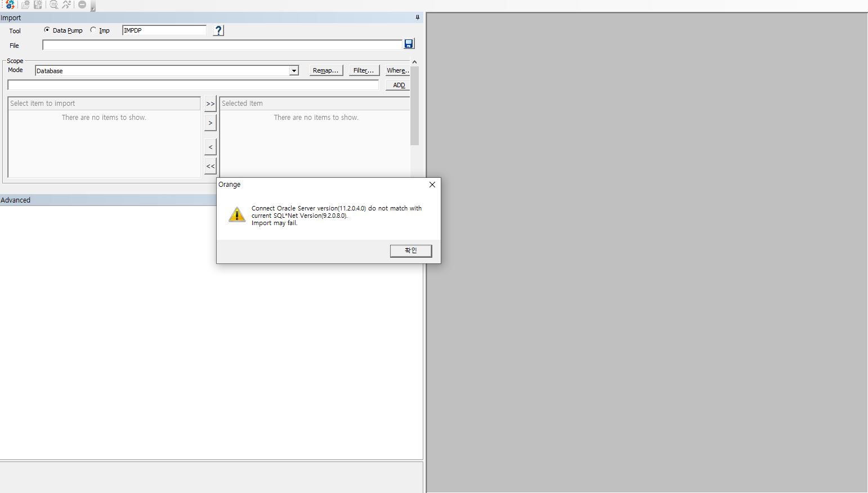Viewport: 868px width, 493px height.
Task: Select the Data Pump radio button
Action: [x=47, y=30]
